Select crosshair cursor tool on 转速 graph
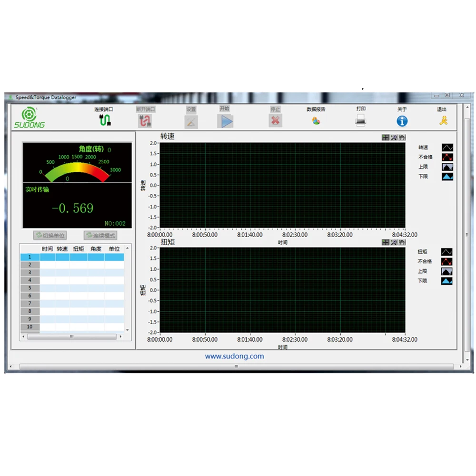 pyautogui.click(x=385, y=138)
